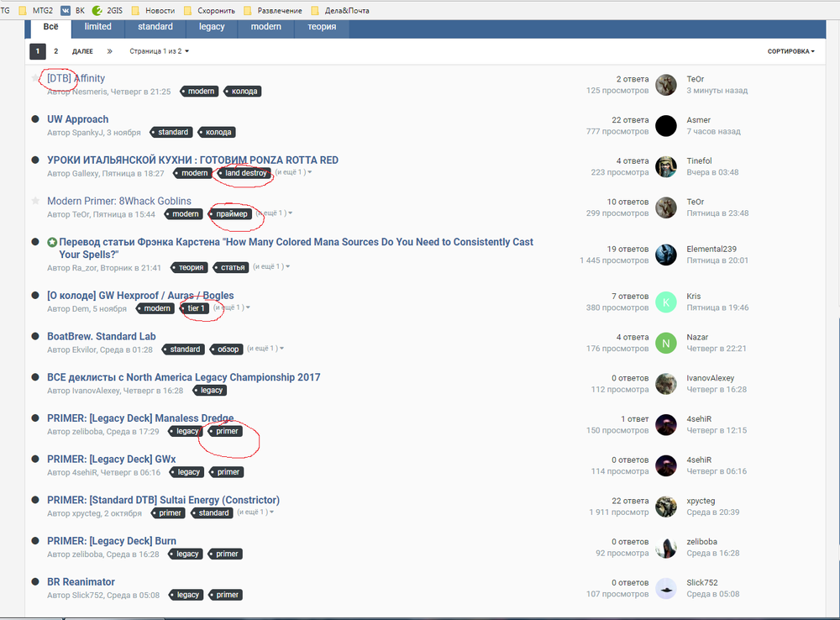
Task: Switch to the limited tab
Action: 97,27
